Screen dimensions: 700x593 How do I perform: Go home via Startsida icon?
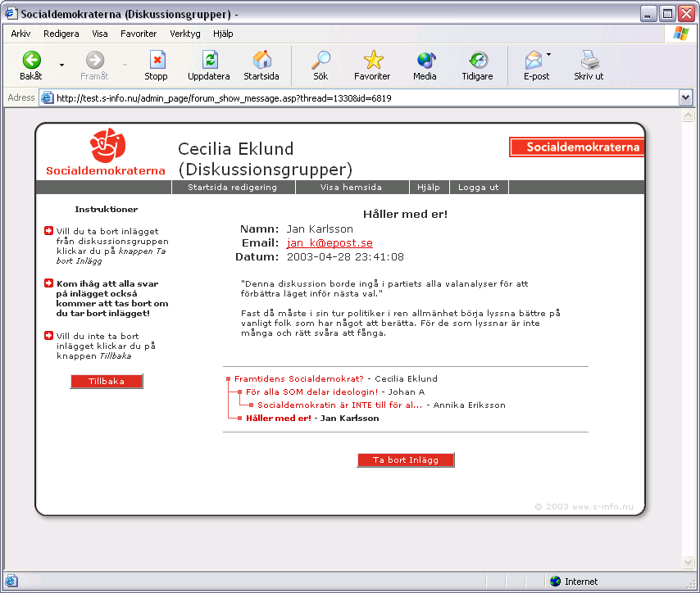click(262, 60)
